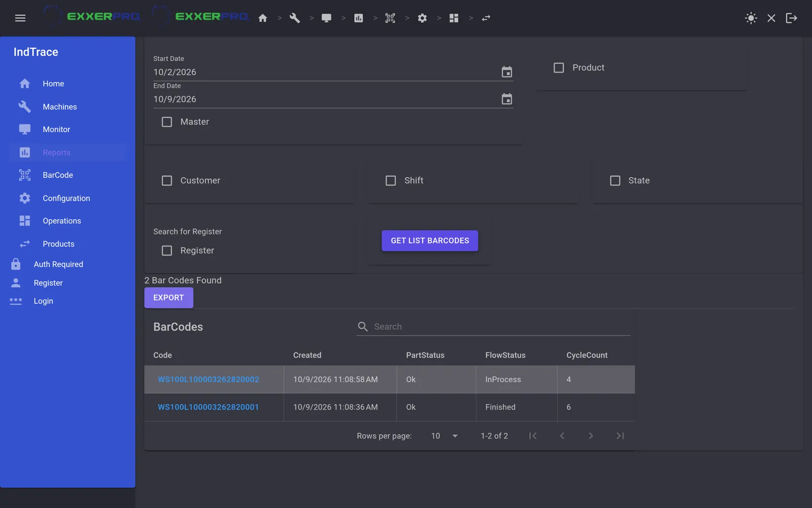Open Machines in the sidebar
The height and width of the screenshot is (508, 812).
pos(67,107)
